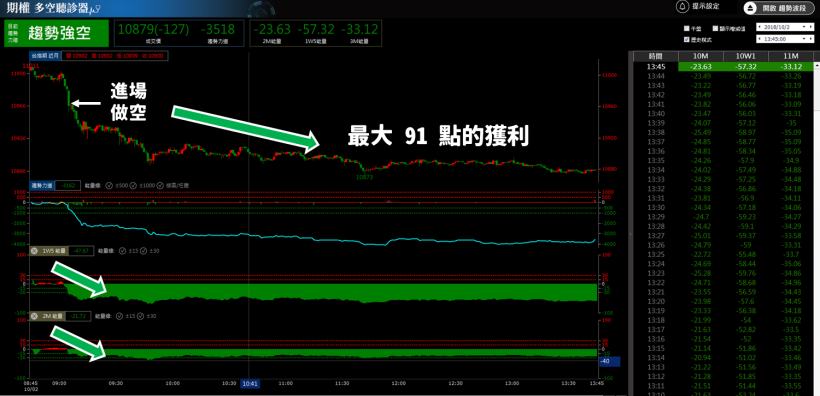Open the 2018/10/2 date dropdown

pos(803,27)
